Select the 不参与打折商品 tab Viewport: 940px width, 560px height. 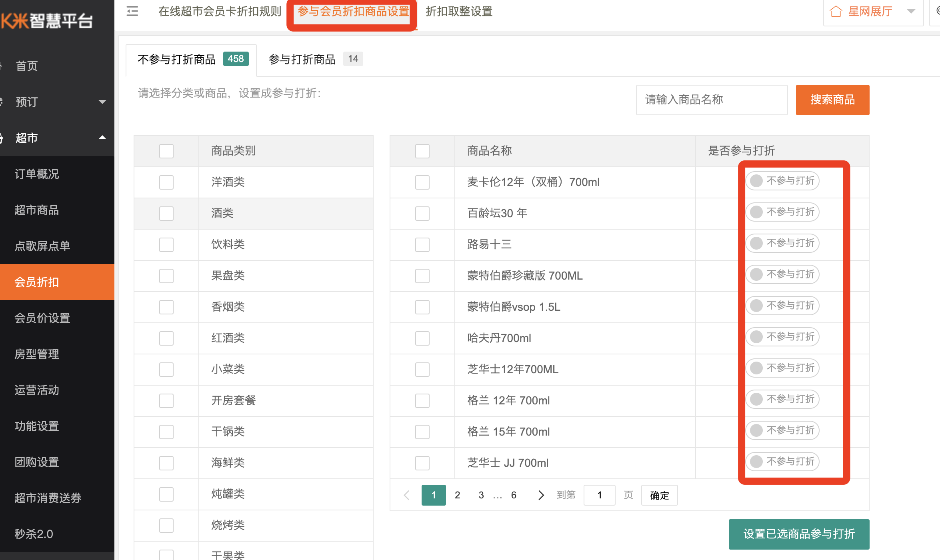point(191,60)
